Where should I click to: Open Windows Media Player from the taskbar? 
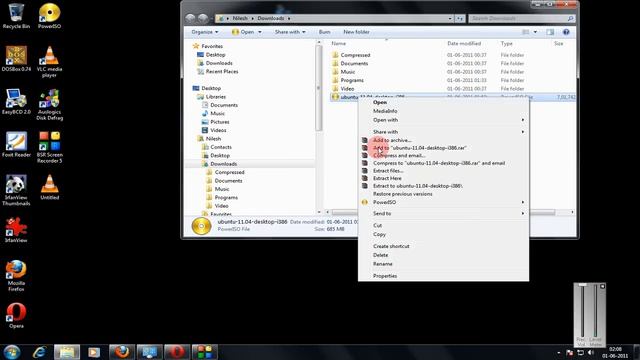tap(94, 352)
